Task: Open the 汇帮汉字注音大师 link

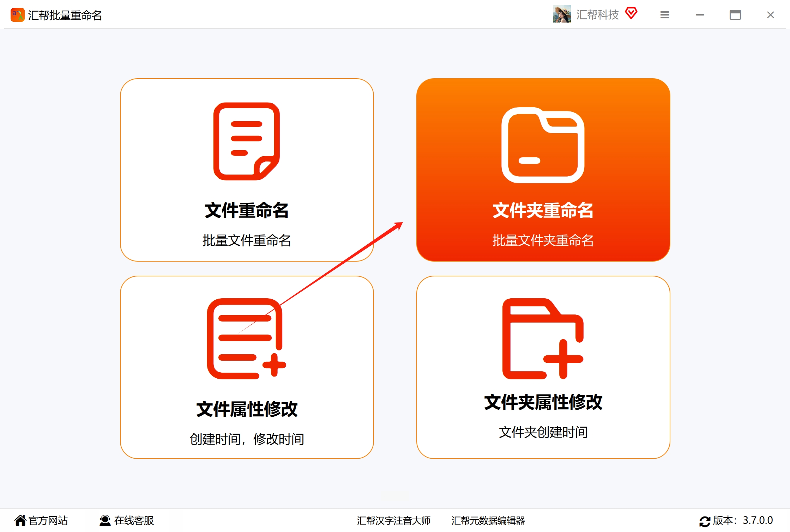Action: point(393,520)
